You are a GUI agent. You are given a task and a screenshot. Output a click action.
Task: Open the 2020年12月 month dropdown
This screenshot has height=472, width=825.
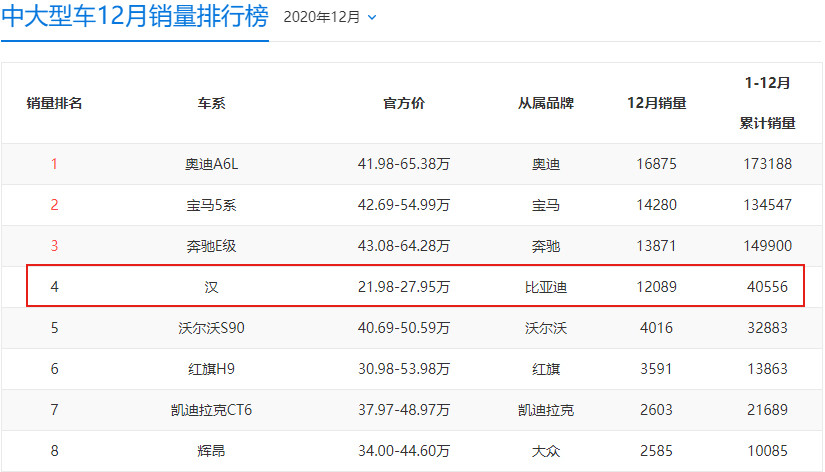pos(330,17)
